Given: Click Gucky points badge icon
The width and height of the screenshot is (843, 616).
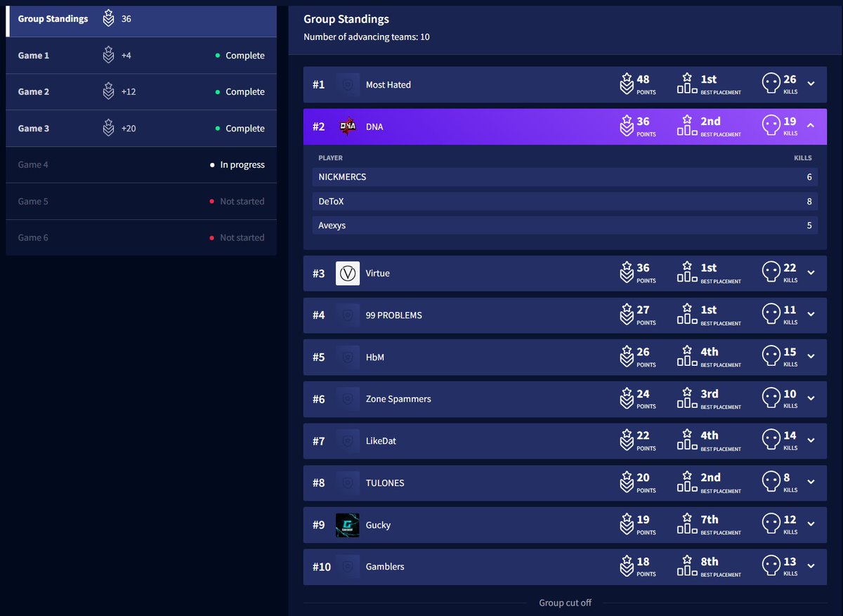Looking at the screenshot, I should [627, 525].
